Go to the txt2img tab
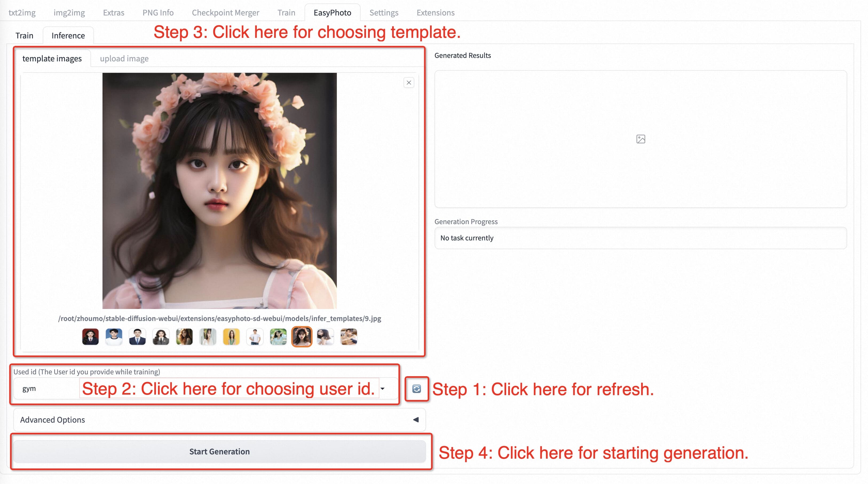Image resolution: width=868 pixels, height=484 pixels. (x=22, y=13)
